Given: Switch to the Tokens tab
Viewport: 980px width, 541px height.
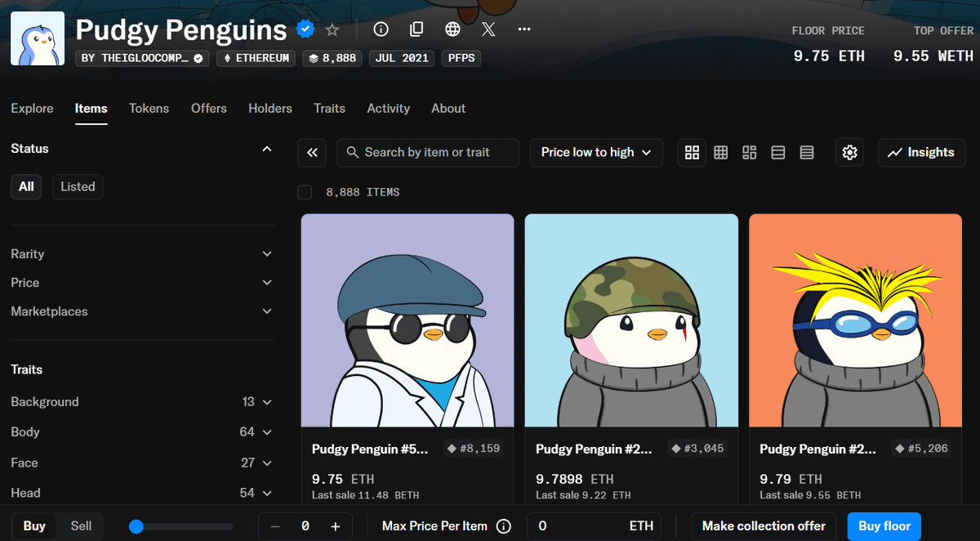Looking at the screenshot, I should click(149, 108).
